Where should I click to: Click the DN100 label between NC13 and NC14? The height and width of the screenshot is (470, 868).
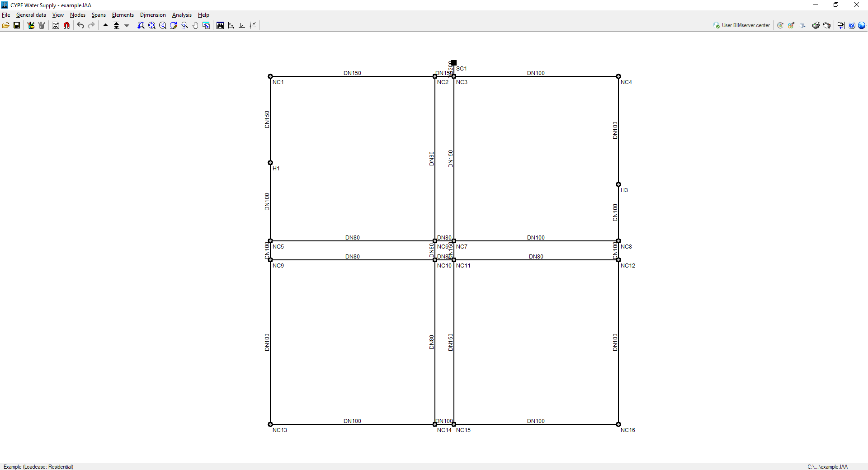click(352, 421)
